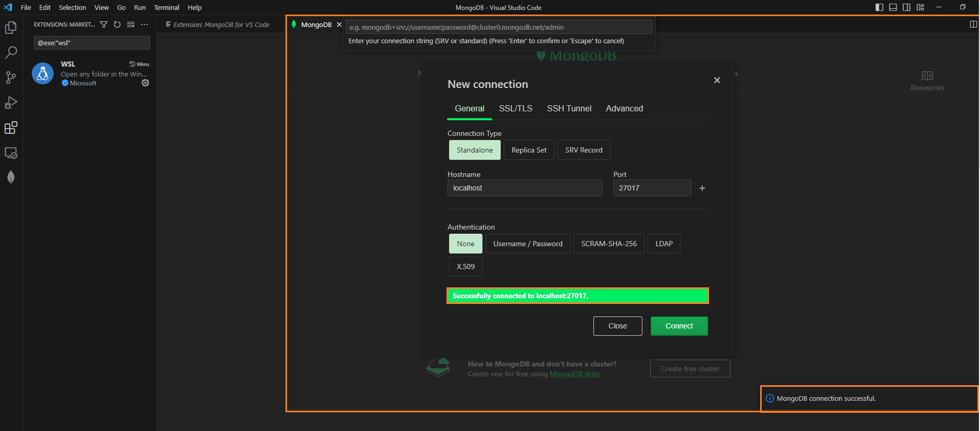Click the green Connect button
Image resolution: width=980 pixels, height=431 pixels.
coord(679,326)
